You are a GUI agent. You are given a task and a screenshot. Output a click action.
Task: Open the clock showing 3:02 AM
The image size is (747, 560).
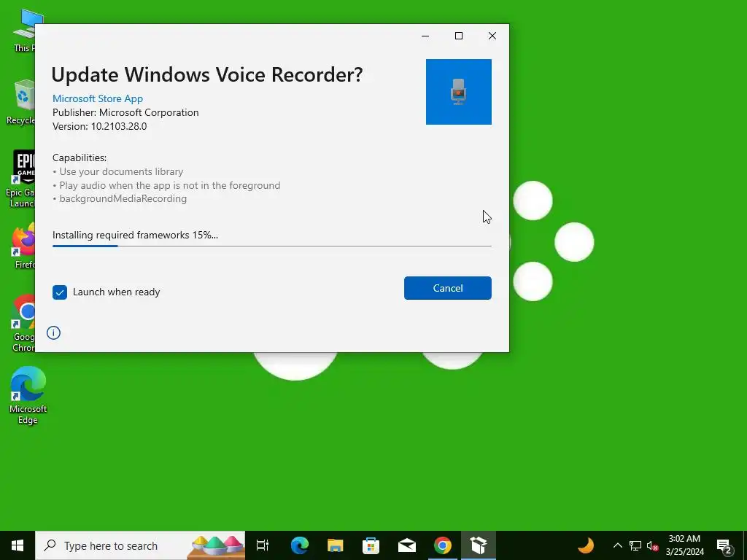(684, 545)
